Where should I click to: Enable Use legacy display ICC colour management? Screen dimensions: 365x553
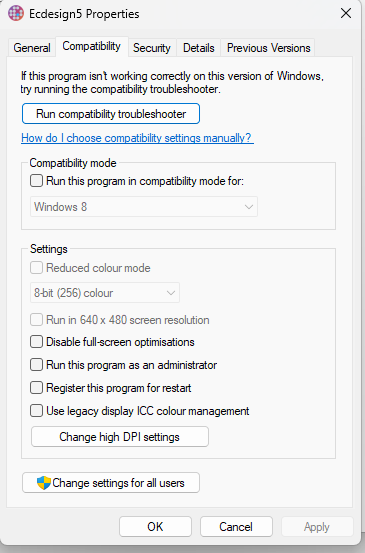click(36, 411)
